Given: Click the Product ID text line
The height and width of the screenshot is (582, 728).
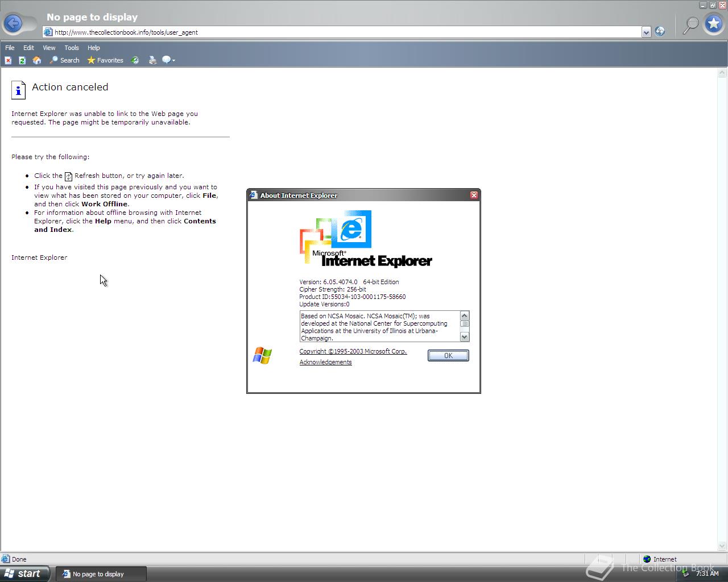Looking at the screenshot, I should coord(353,297).
